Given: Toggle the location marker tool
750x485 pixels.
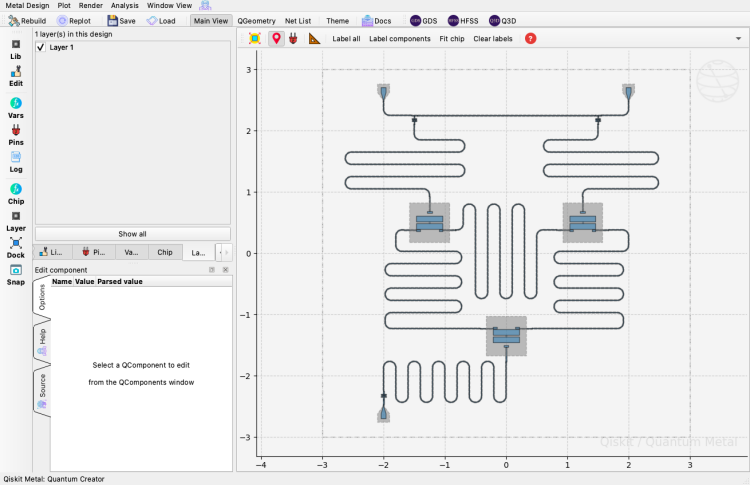Looking at the screenshot, I should (276, 39).
